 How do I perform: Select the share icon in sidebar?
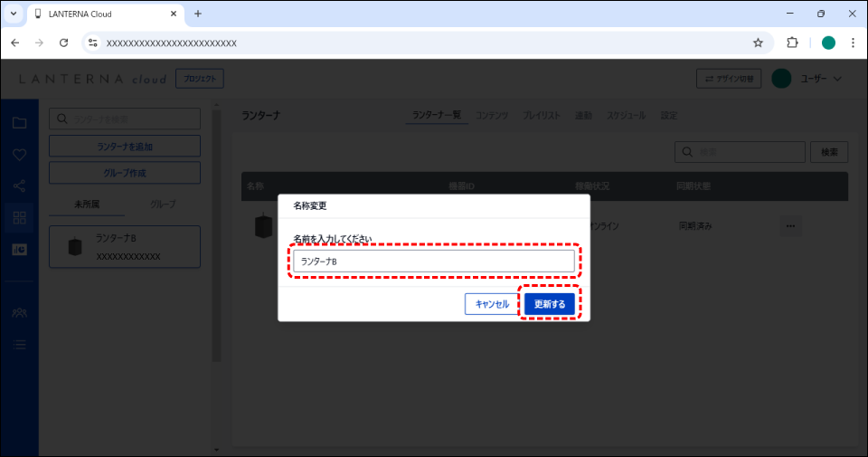point(19,186)
